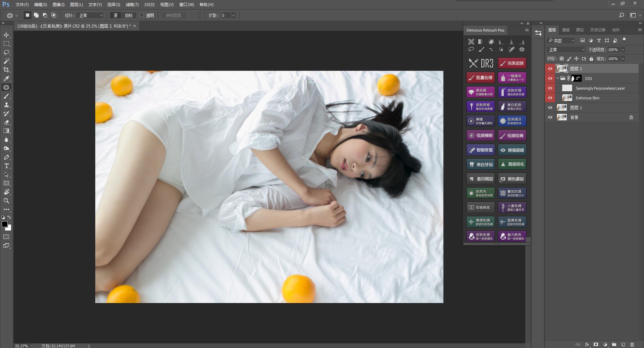
Task: Switch to the 通道 tab
Action: coord(566,30)
